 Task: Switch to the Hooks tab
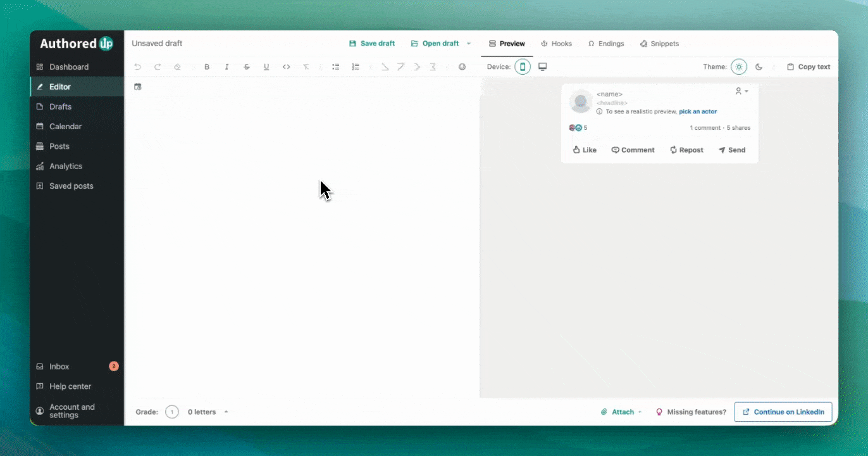556,44
